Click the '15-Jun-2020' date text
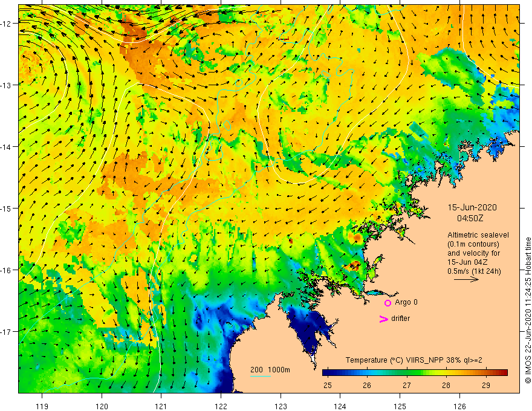The width and height of the screenshot is (532, 411). point(472,207)
